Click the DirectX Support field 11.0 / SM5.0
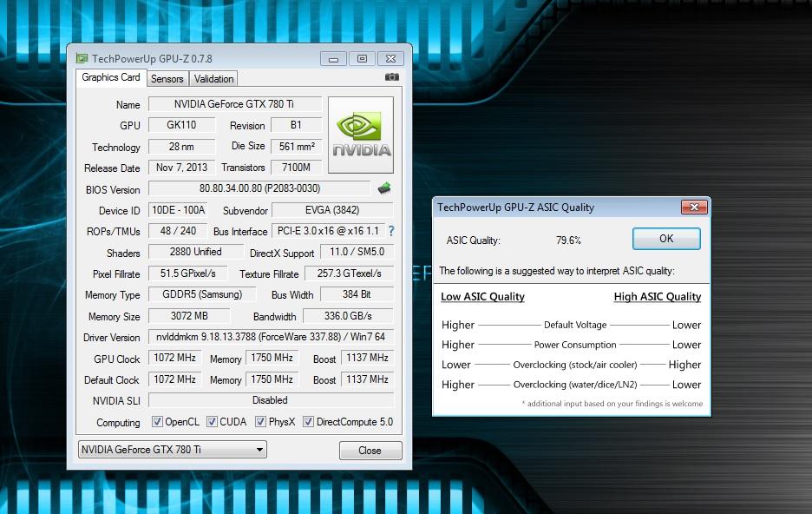Screen dimensions: 812x514 click(x=357, y=252)
